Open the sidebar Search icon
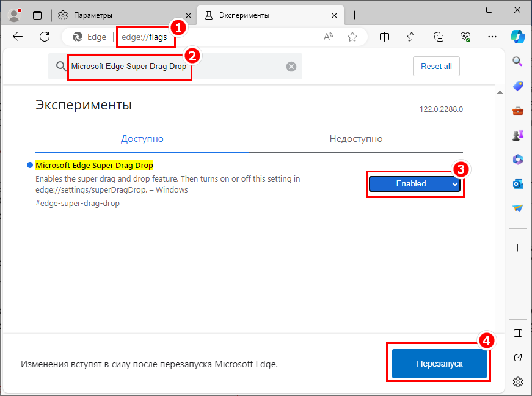Image resolution: width=532 pixels, height=396 pixels. pos(517,62)
